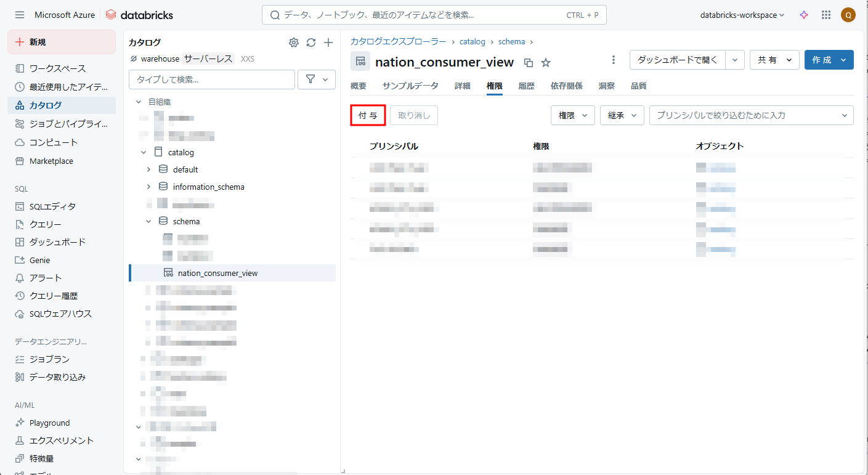The image size is (868, 475).
Task: Star nation_consumer_view as favorite
Action: click(546, 62)
